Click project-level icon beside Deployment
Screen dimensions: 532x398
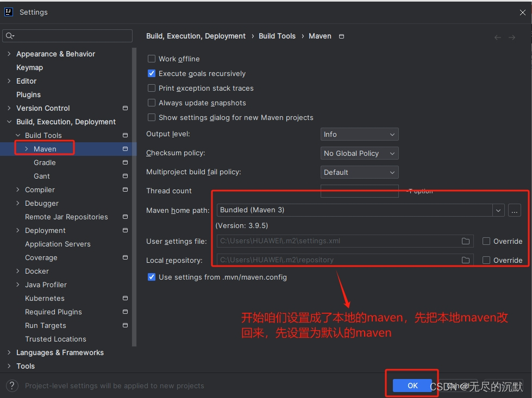tap(125, 230)
